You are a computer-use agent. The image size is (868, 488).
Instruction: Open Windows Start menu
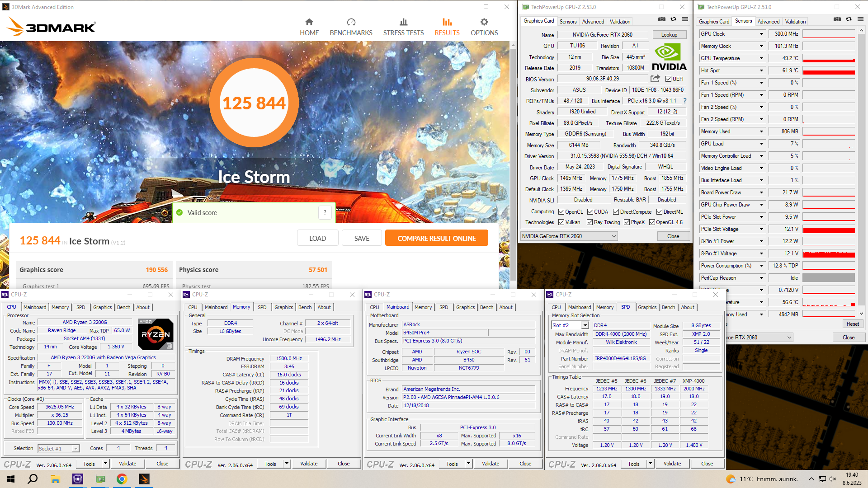(x=11, y=479)
